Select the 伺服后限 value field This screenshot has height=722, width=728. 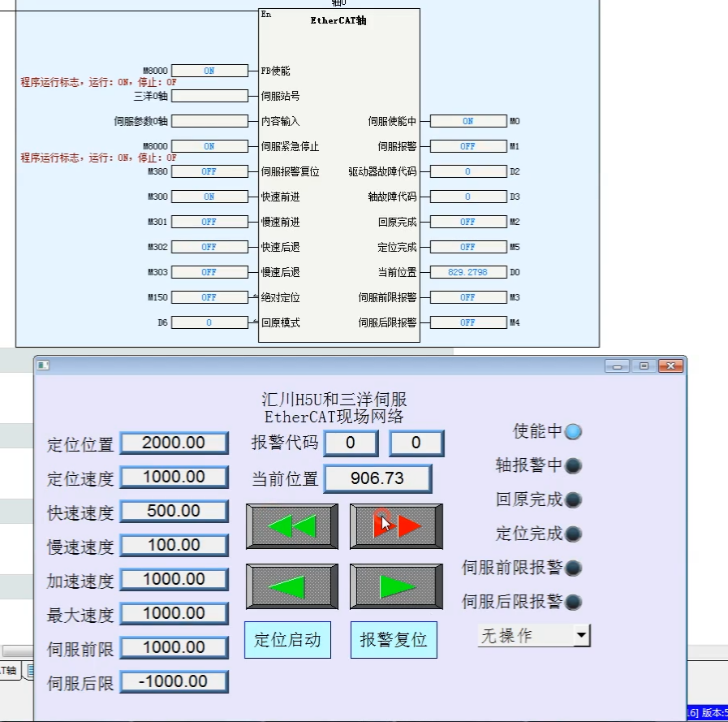point(174,682)
